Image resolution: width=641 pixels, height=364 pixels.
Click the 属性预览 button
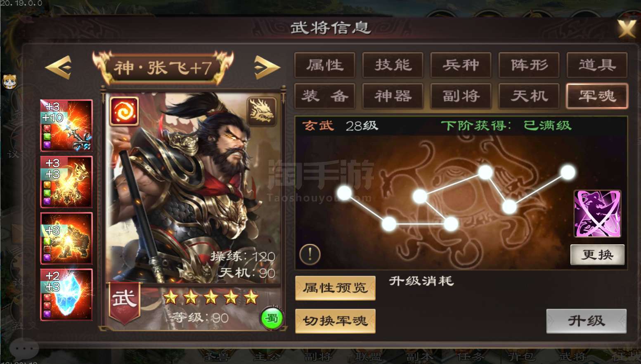[335, 288]
